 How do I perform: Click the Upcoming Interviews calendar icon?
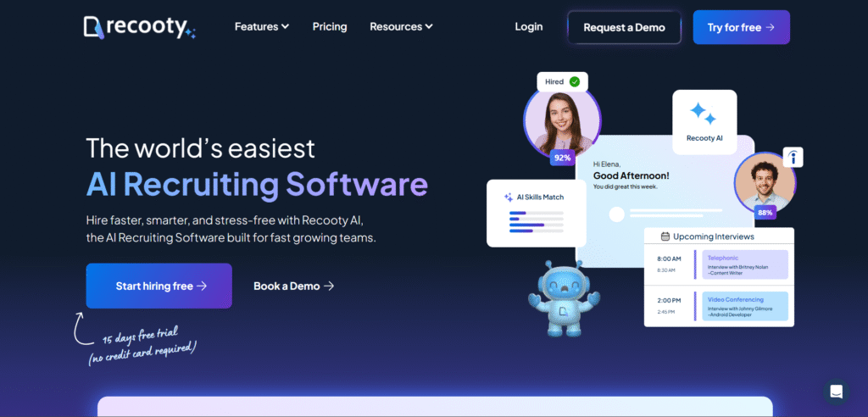tap(665, 236)
